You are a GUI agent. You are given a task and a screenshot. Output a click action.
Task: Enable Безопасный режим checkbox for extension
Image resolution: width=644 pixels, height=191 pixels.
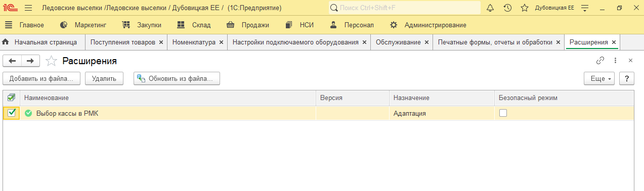point(503,113)
